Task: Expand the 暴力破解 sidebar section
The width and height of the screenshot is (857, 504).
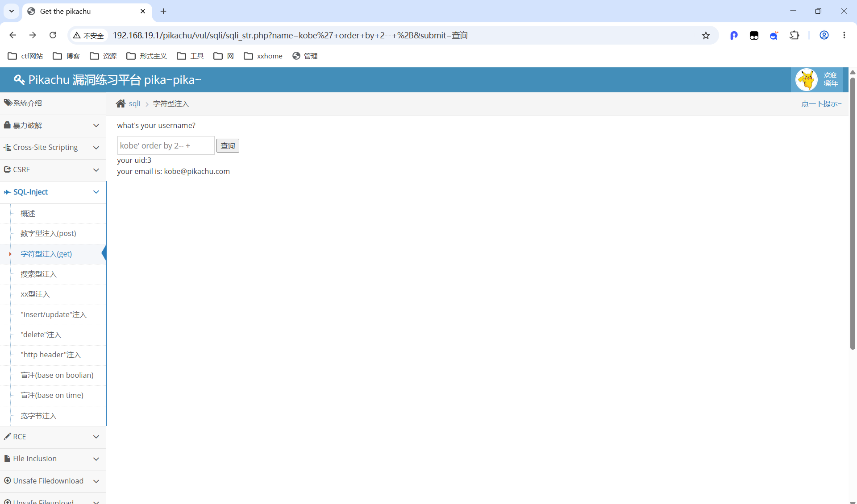Action: tap(53, 125)
